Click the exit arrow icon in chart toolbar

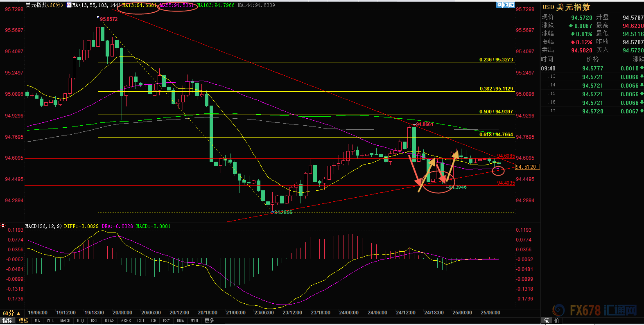[511, 5]
